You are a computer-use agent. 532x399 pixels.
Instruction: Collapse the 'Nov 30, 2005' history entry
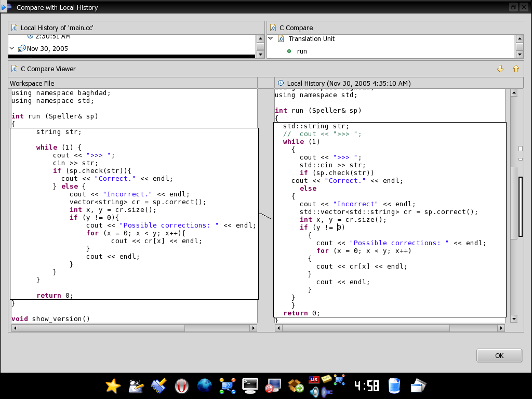11,48
